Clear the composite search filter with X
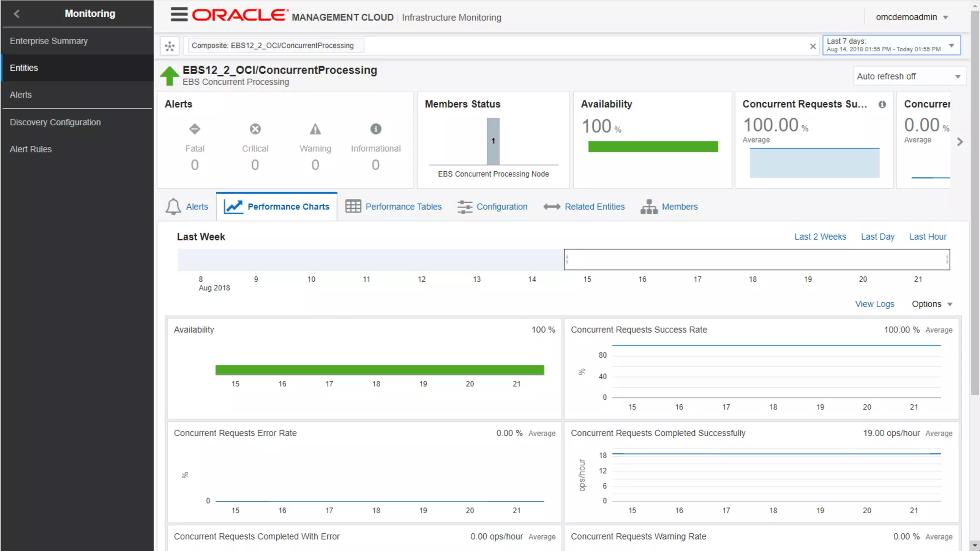 point(813,46)
